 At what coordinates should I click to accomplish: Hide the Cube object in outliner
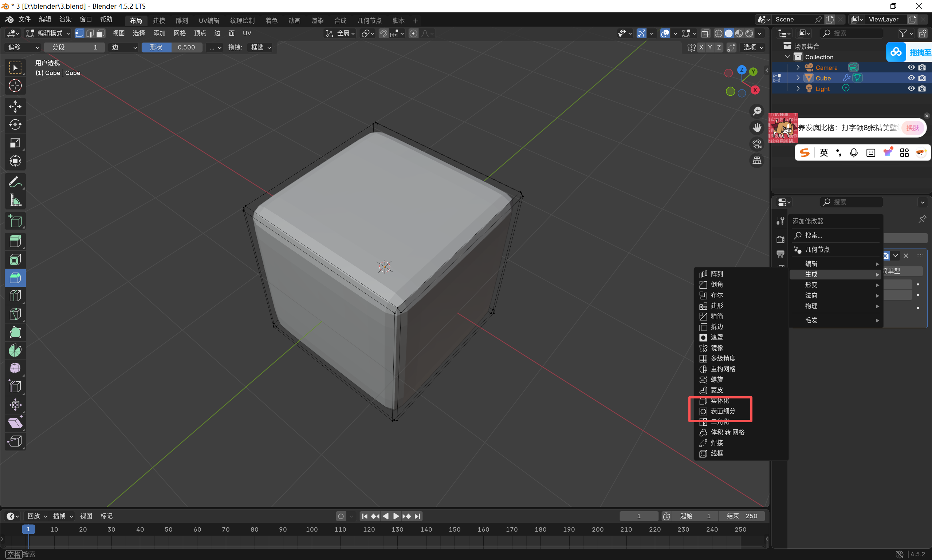[x=911, y=78]
